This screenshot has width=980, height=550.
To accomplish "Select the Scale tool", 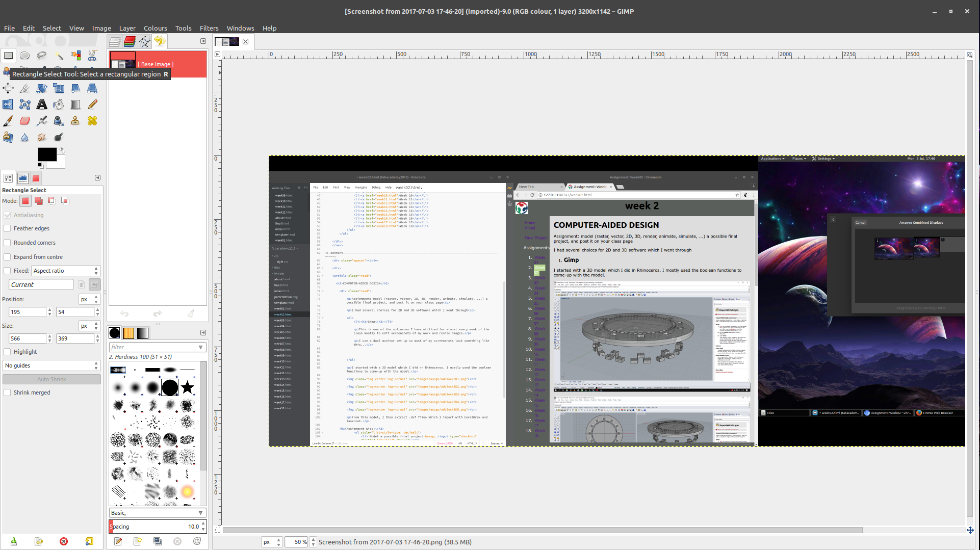I will click(x=59, y=88).
